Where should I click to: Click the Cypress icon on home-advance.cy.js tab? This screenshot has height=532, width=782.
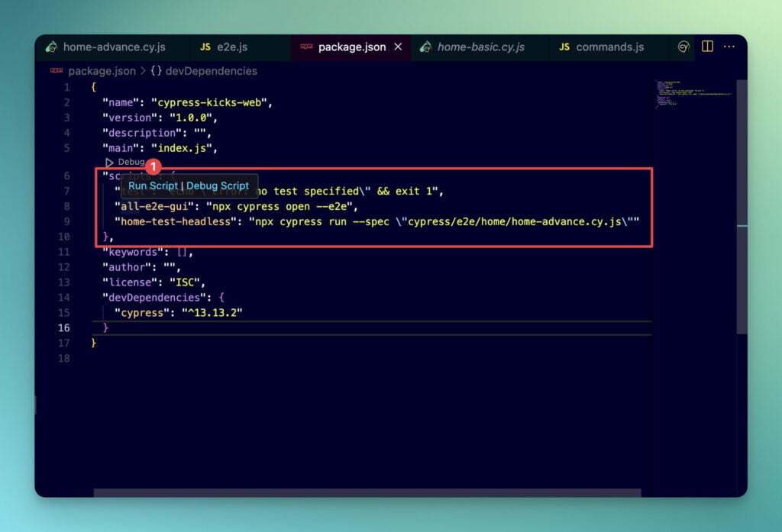[x=51, y=47]
